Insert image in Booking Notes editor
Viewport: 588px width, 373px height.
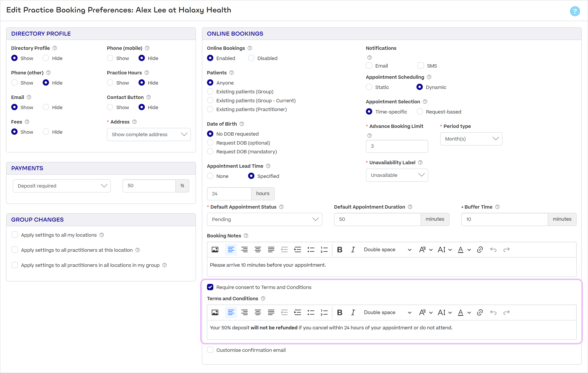[215, 249]
